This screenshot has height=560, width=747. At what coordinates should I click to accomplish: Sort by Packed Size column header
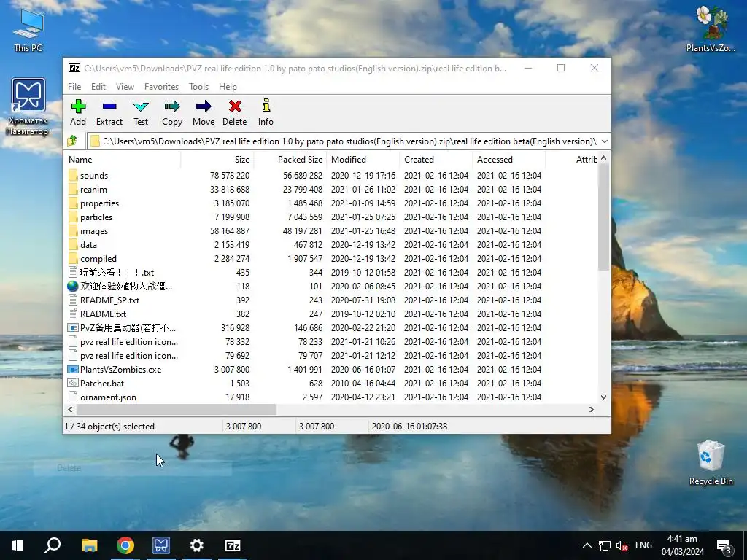coord(290,160)
